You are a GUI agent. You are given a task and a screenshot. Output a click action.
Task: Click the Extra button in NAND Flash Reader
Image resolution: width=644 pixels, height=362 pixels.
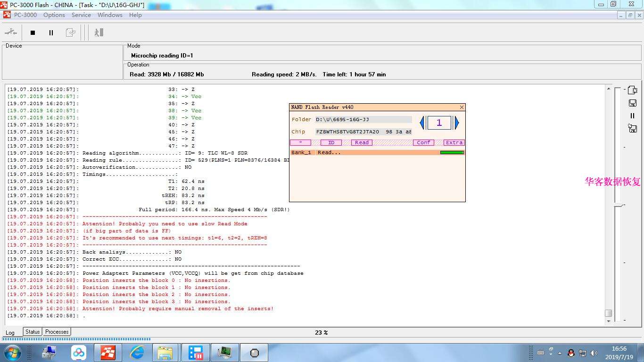tap(454, 142)
